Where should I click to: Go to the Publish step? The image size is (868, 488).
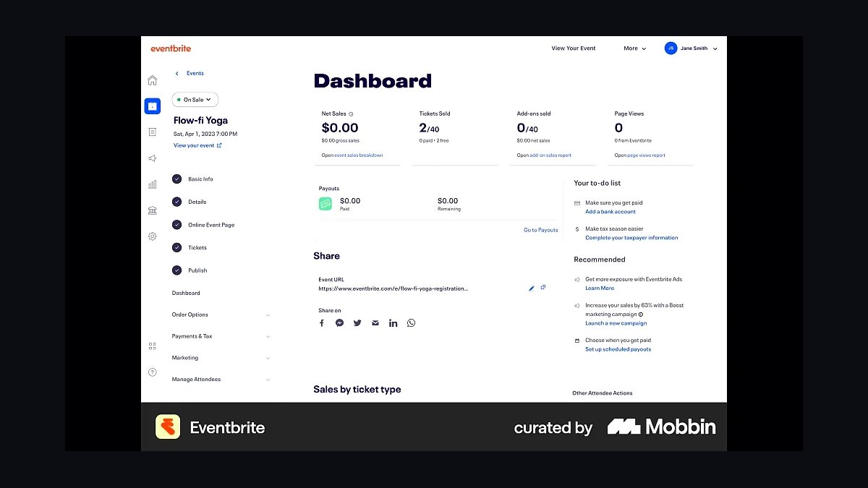[190, 270]
